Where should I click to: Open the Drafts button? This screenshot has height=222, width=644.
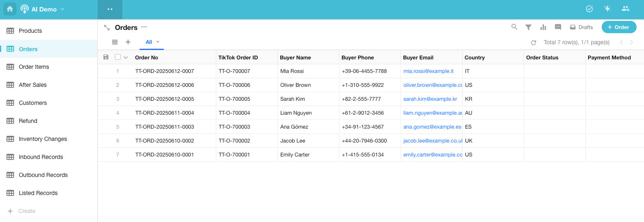[581, 27]
